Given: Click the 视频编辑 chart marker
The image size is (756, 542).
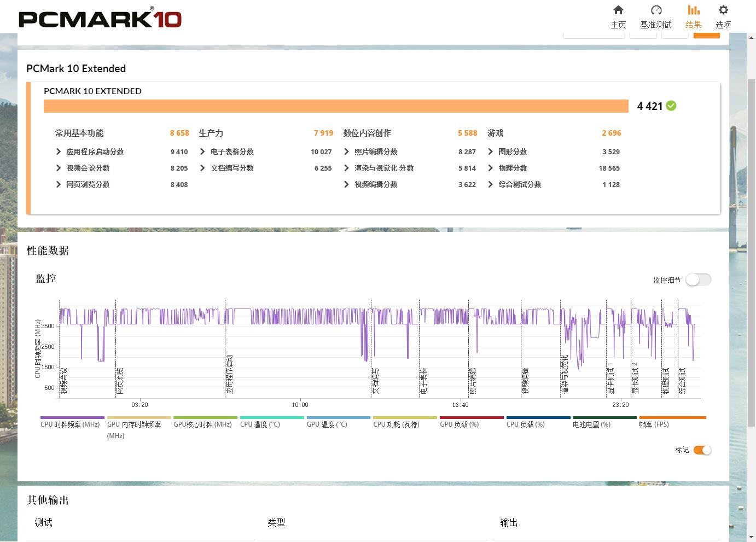Looking at the screenshot, I should 525,381.
